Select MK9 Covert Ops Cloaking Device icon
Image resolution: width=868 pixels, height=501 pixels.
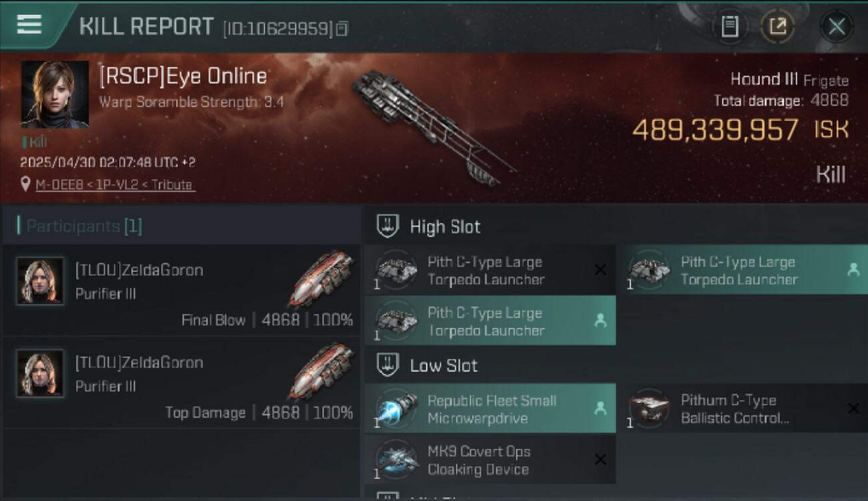(x=397, y=460)
